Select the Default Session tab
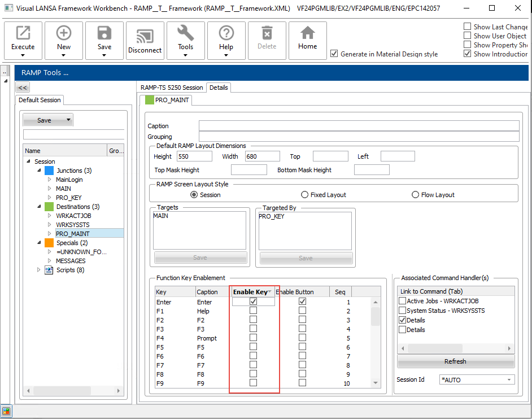532x419 pixels. pos(40,100)
